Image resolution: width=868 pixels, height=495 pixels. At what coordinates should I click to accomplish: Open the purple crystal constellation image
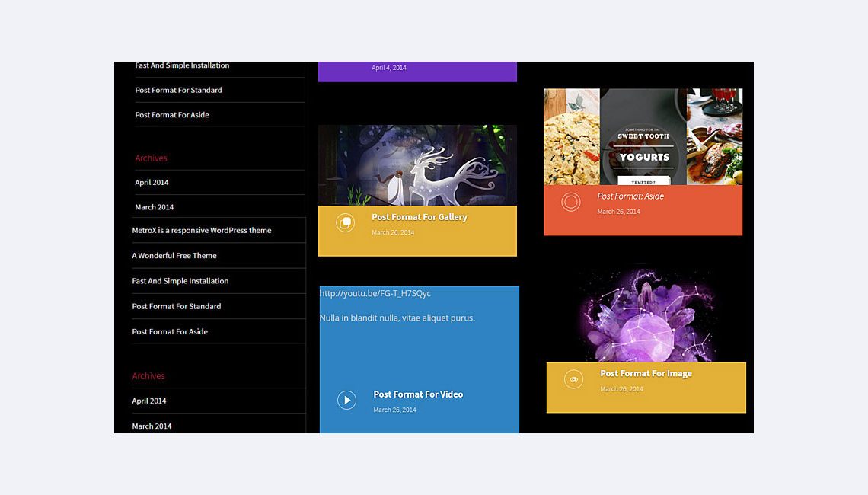tap(646, 315)
